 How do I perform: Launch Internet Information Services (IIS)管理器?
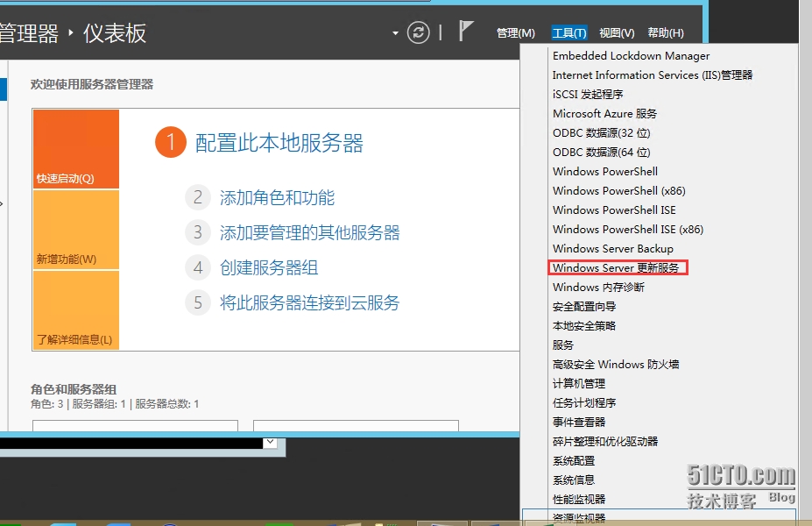pyautogui.click(x=653, y=75)
